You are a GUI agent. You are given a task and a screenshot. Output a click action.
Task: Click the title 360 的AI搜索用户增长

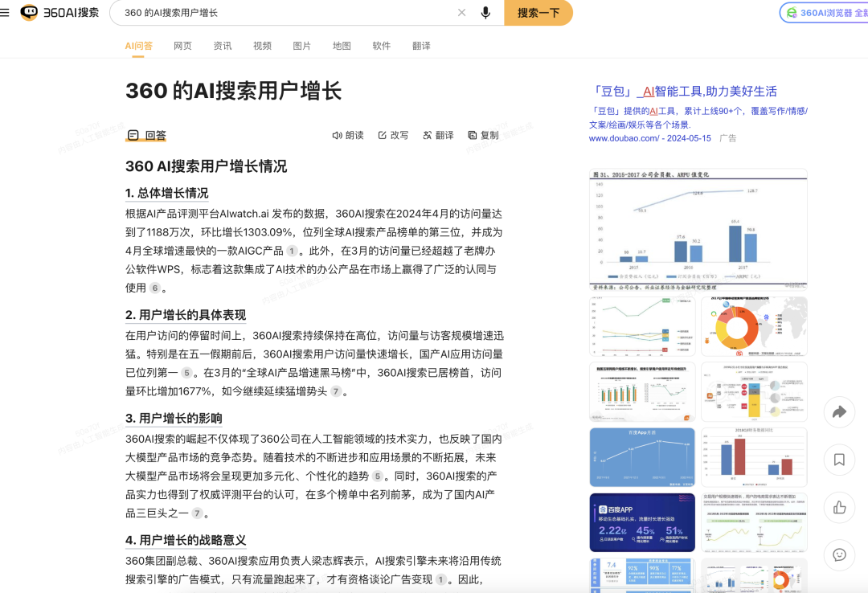pos(234,91)
